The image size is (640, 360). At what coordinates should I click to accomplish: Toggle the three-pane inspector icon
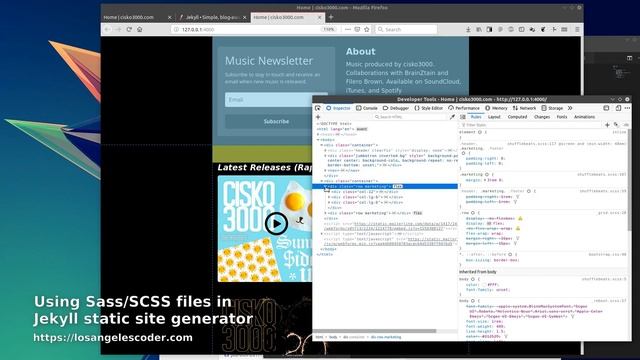pos(463,117)
